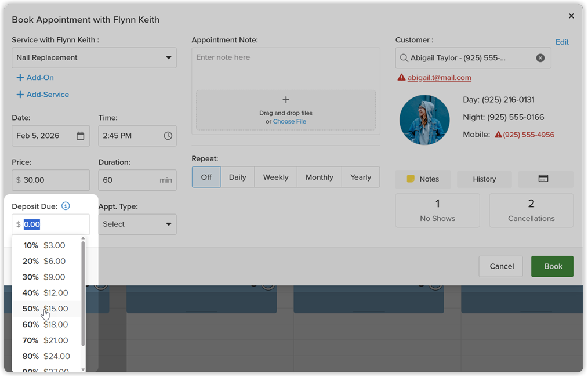Click the Appointment Note text field
Viewport: 588px width, 377px height.
tap(286, 67)
